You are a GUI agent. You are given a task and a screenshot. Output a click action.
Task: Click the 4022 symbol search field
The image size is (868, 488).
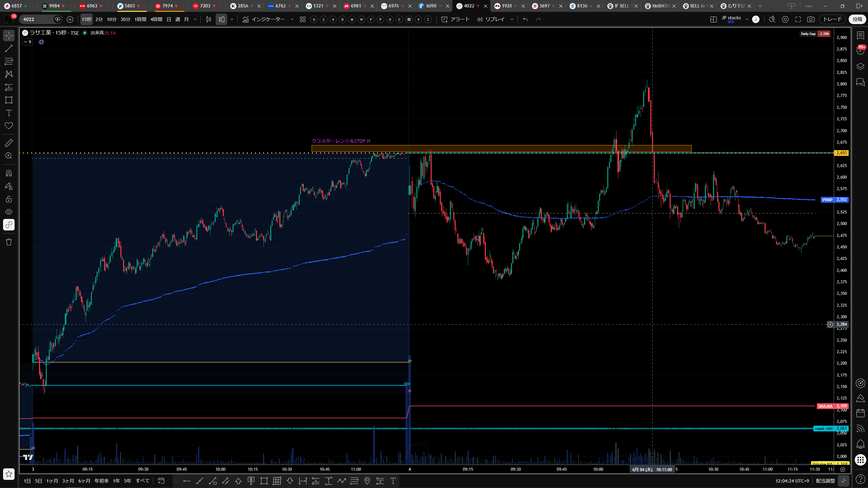(x=37, y=19)
